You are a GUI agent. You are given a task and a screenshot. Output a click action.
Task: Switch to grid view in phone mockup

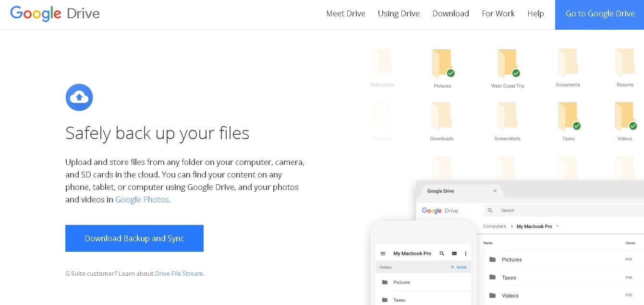454,254
